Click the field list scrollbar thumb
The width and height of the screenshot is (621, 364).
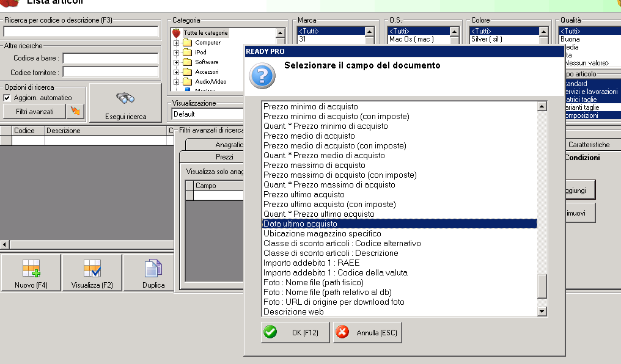point(542,286)
